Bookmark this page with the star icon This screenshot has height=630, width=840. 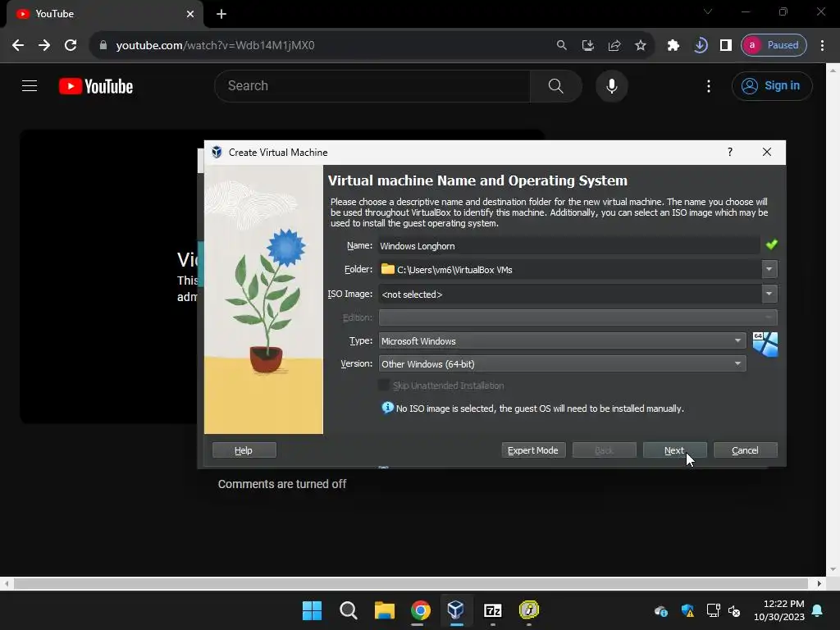(640, 45)
